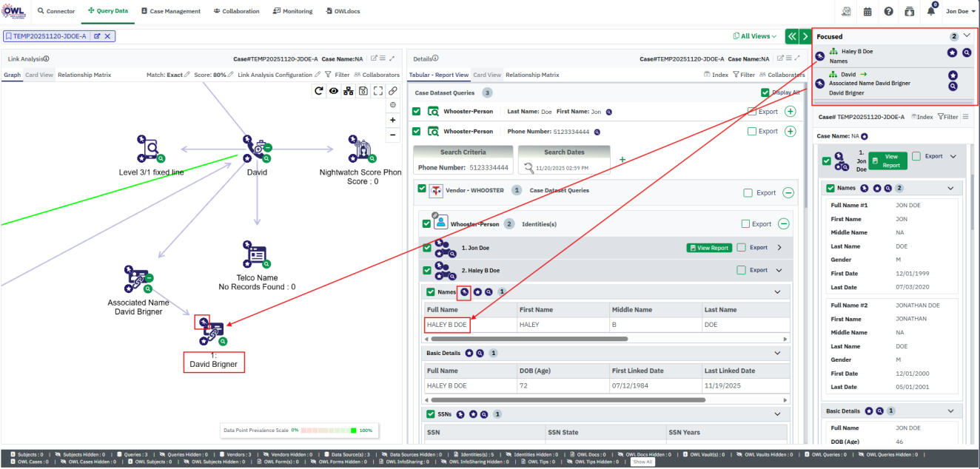
Task: Click the help question mark icon
Action: 888,12
